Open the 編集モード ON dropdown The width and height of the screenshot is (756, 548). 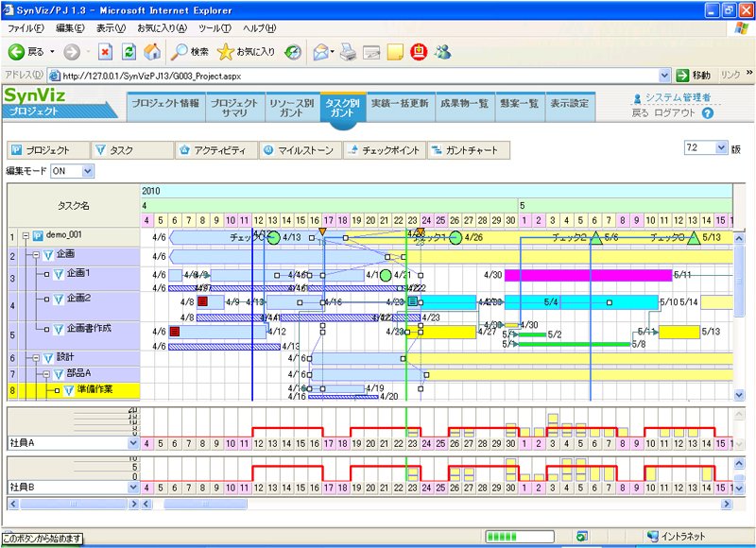pos(87,171)
